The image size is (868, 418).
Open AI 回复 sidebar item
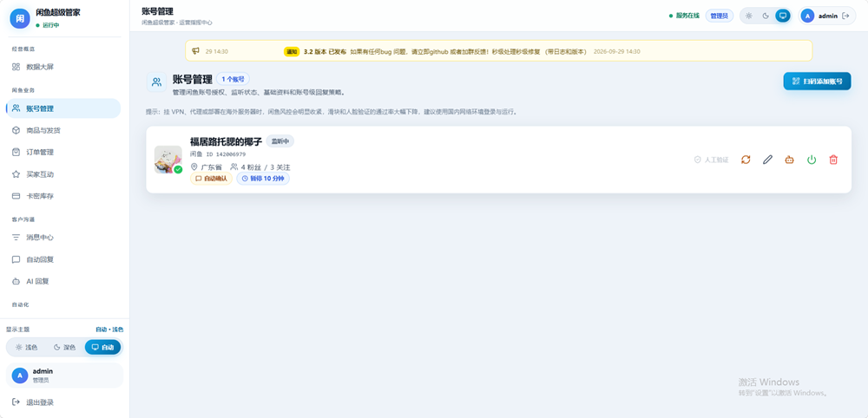click(x=63, y=281)
